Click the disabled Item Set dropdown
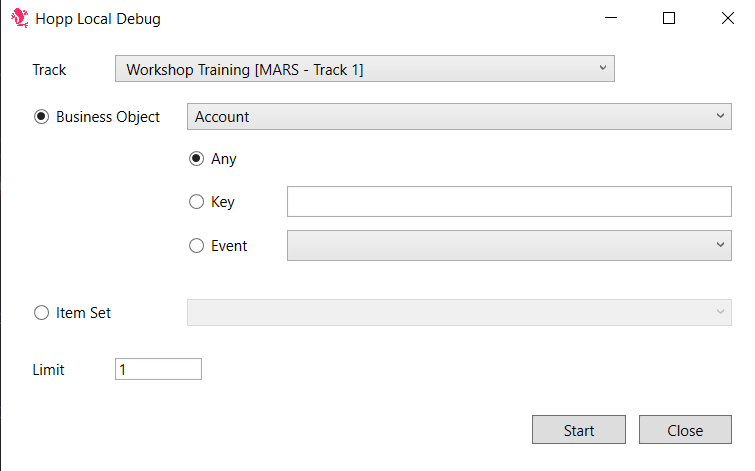Viewport: 755px width, 471px height. tap(458, 313)
